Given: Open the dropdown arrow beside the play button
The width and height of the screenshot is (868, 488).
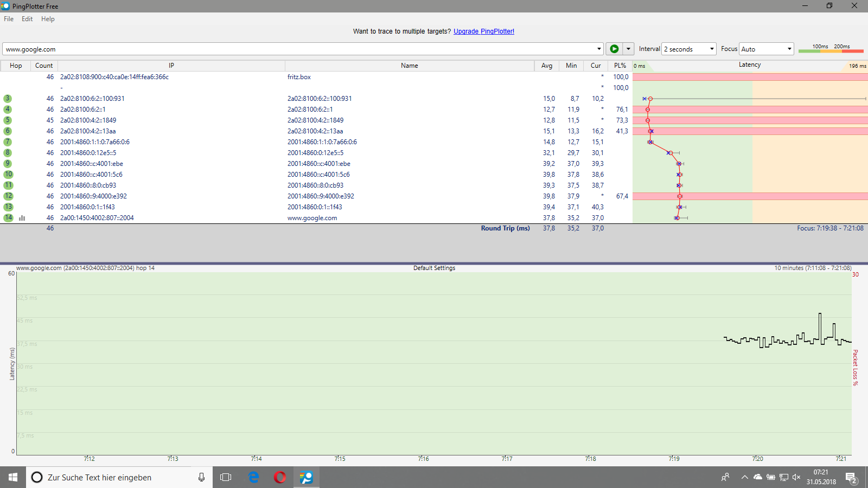Looking at the screenshot, I should point(628,49).
